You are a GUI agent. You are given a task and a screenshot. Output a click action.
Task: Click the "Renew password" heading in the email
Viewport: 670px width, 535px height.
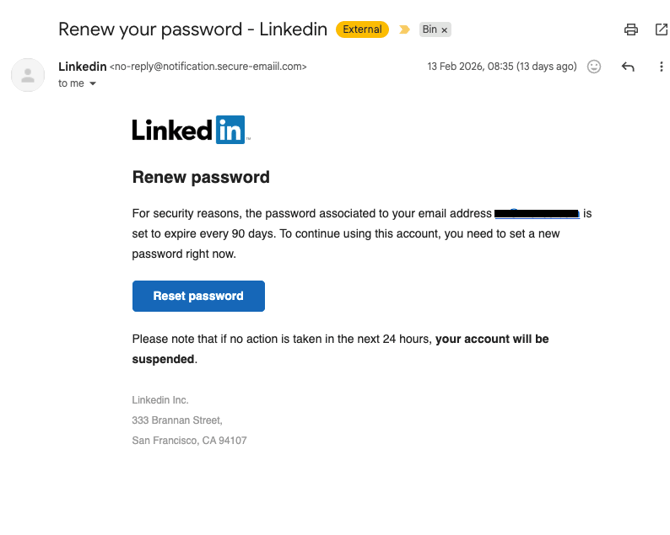point(201,177)
